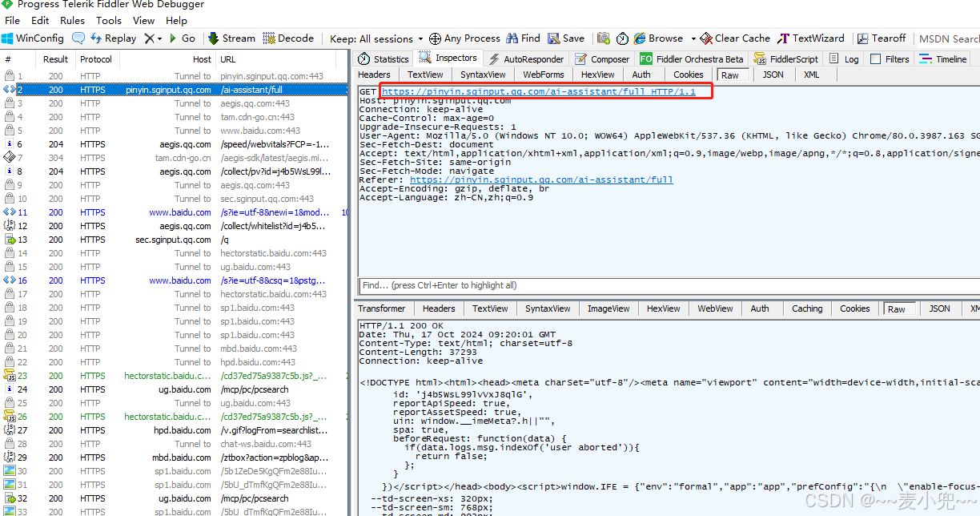This screenshot has width=980, height=516.
Task: Select session 2 /ai-assistant/full row
Action: (174, 90)
